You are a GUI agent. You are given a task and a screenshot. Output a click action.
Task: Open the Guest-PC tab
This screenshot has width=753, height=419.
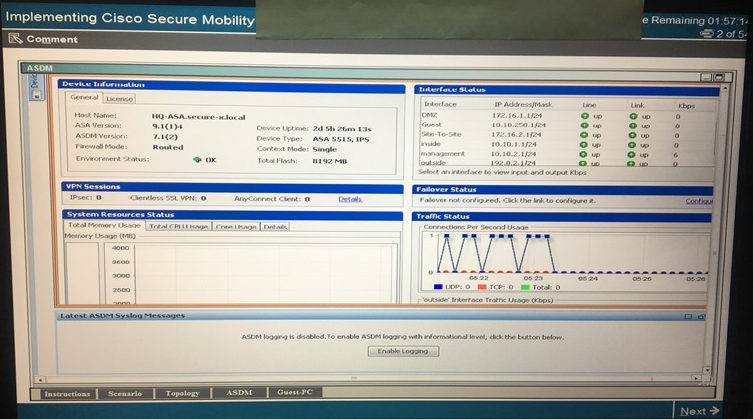(x=294, y=392)
